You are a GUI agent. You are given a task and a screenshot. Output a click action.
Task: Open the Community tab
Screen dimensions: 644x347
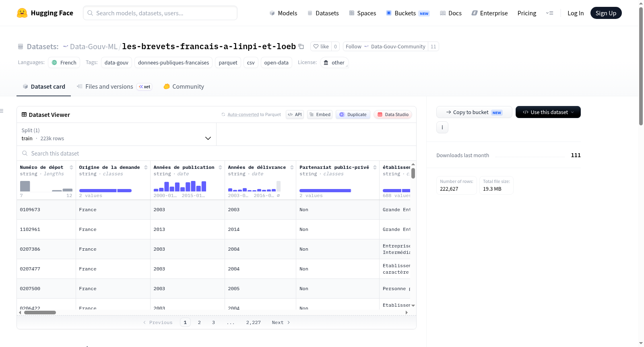184,87
